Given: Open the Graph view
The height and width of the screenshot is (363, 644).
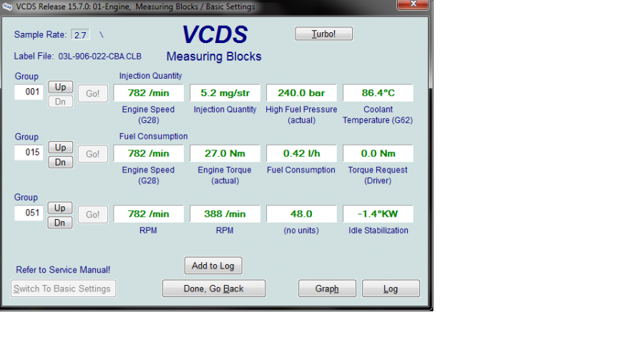Looking at the screenshot, I should click(x=327, y=289).
